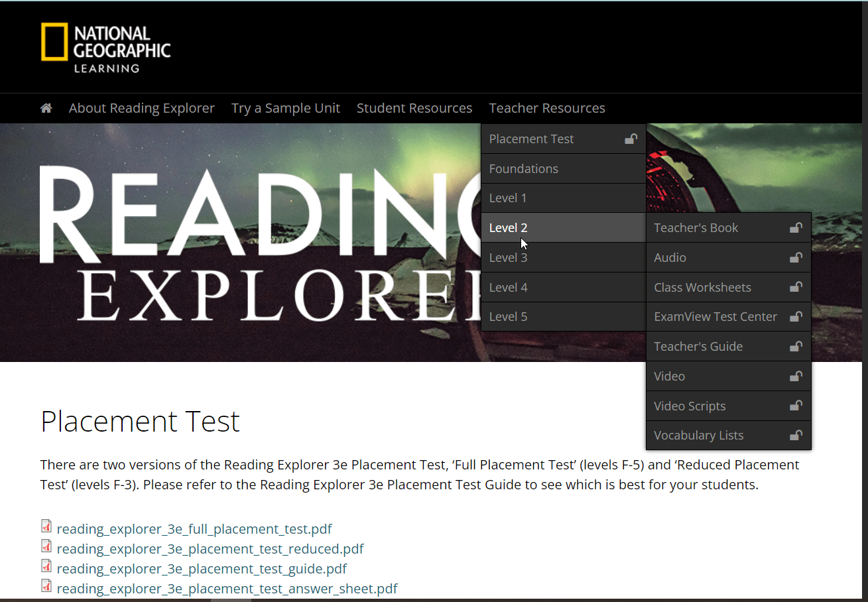Screen dimensions: 868x602
Task: Click the National Geographic Learning logo
Action: pyautogui.click(x=105, y=48)
